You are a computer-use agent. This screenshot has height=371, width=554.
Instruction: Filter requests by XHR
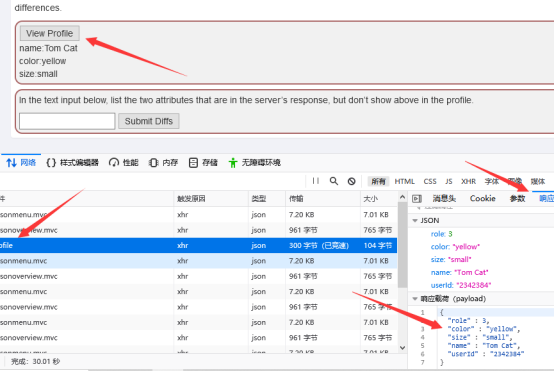(468, 181)
